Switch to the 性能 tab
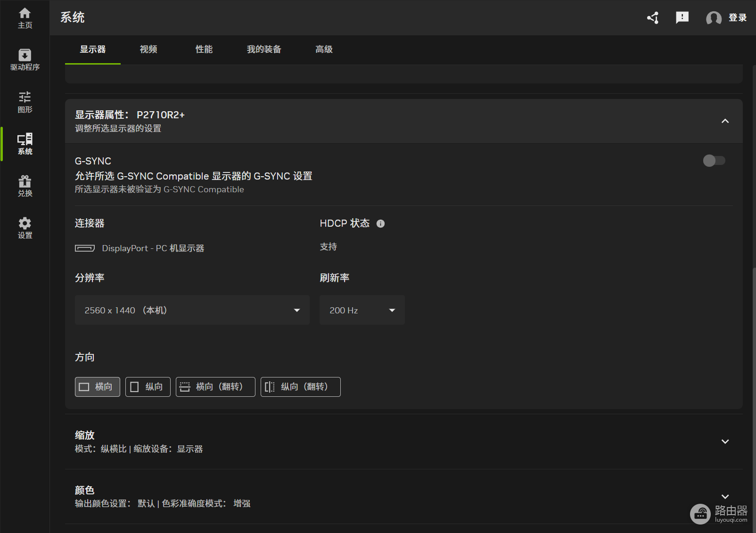Screen dimensions: 756x533 click(x=204, y=49)
